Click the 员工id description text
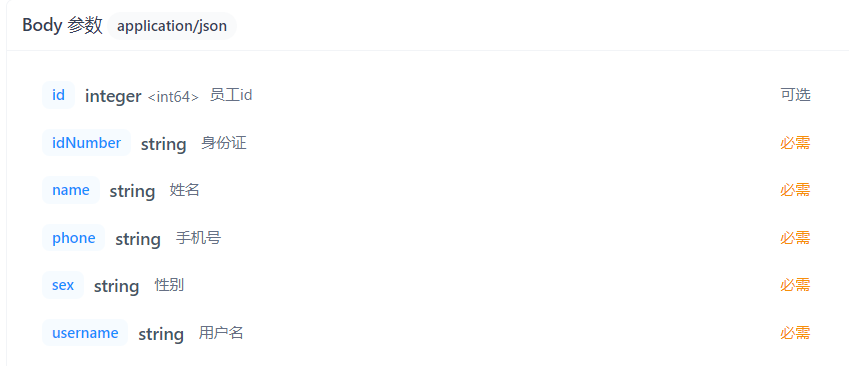The image size is (849, 366). coord(231,95)
